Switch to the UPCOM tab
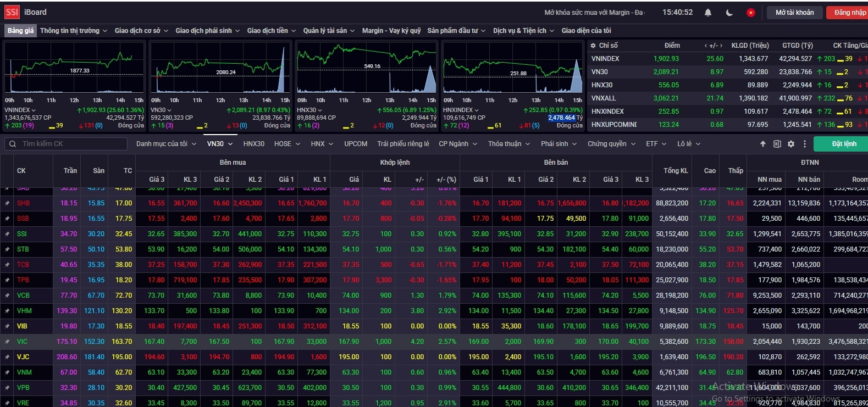The width and height of the screenshot is (868, 407). pyautogui.click(x=356, y=144)
